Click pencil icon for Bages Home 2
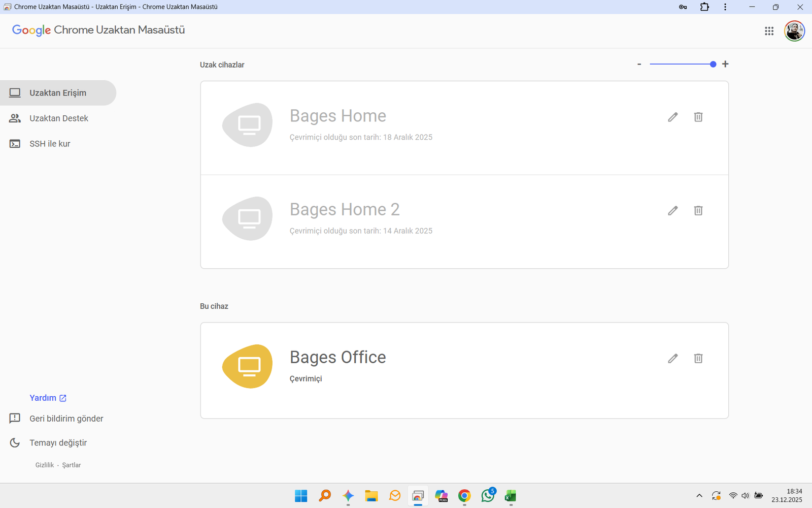 tap(672, 211)
